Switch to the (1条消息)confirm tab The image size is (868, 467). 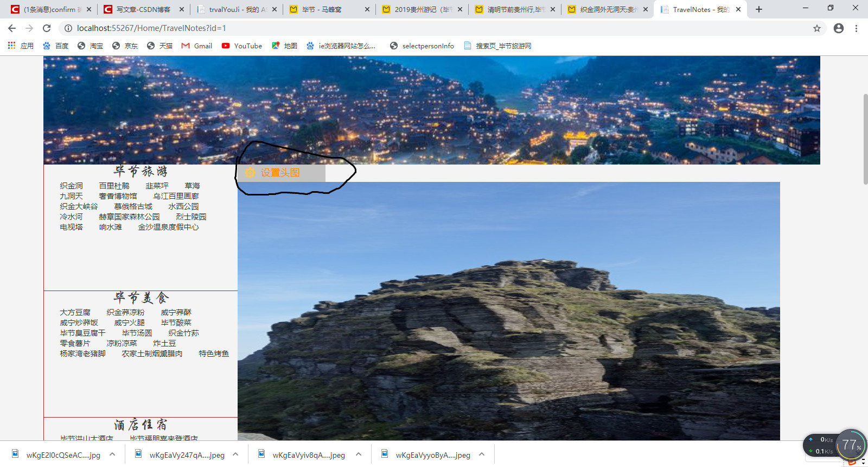pyautogui.click(x=51, y=9)
